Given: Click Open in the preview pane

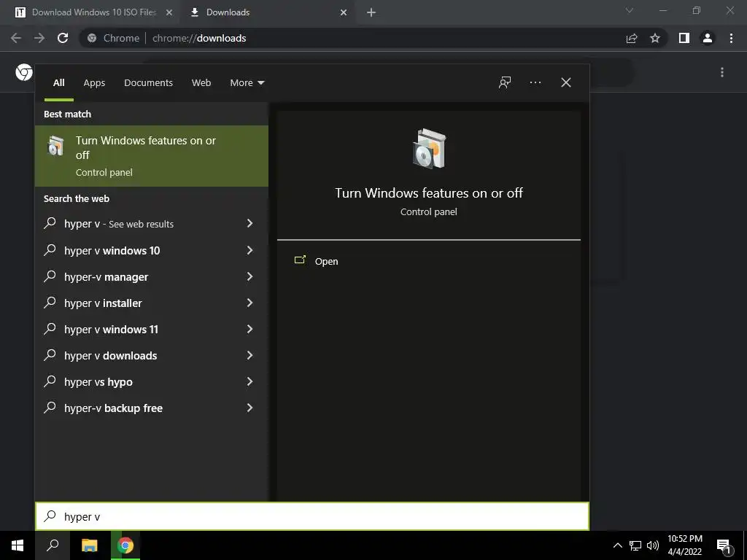Looking at the screenshot, I should (x=326, y=262).
